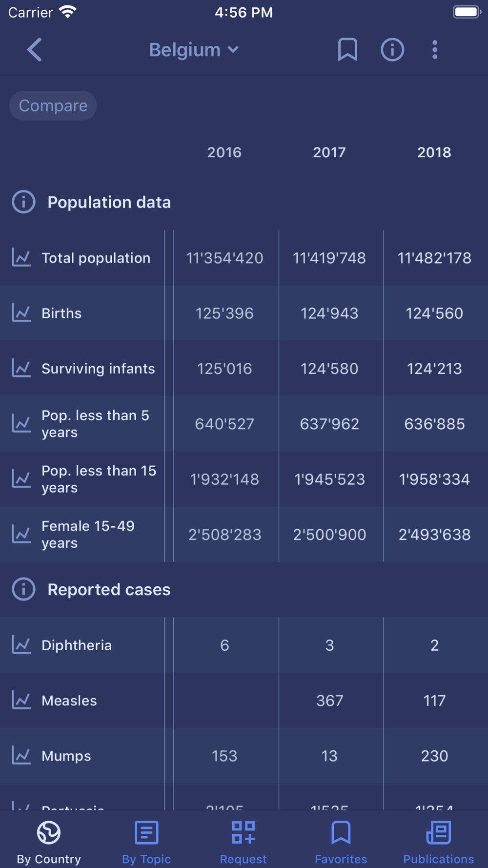Open the Request tab
The width and height of the screenshot is (488, 868).
click(x=244, y=842)
